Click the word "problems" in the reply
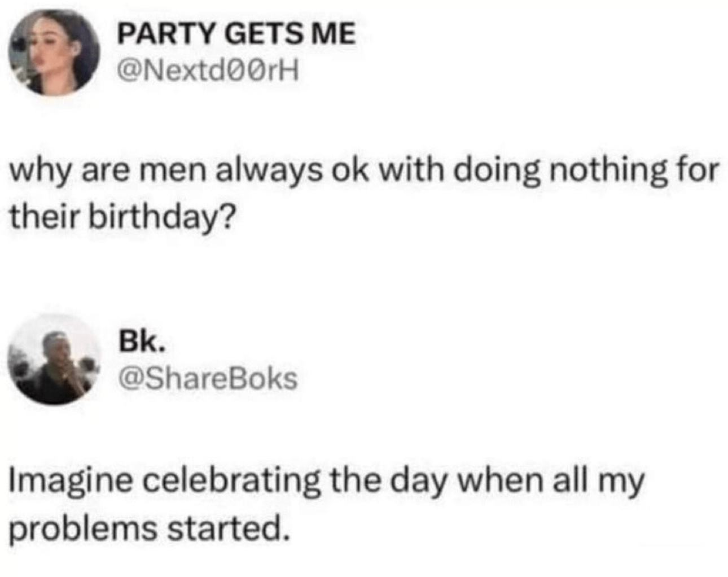The height and width of the screenshot is (577, 728). (83, 528)
